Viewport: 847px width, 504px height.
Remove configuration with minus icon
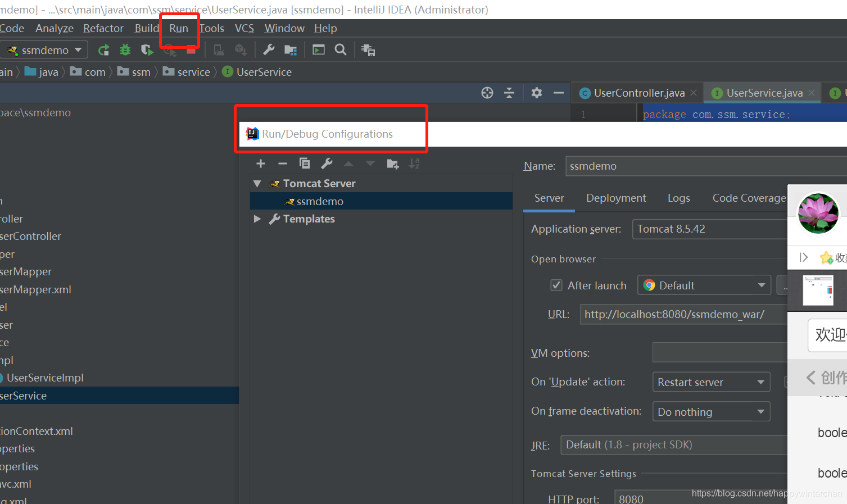tap(283, 164)
